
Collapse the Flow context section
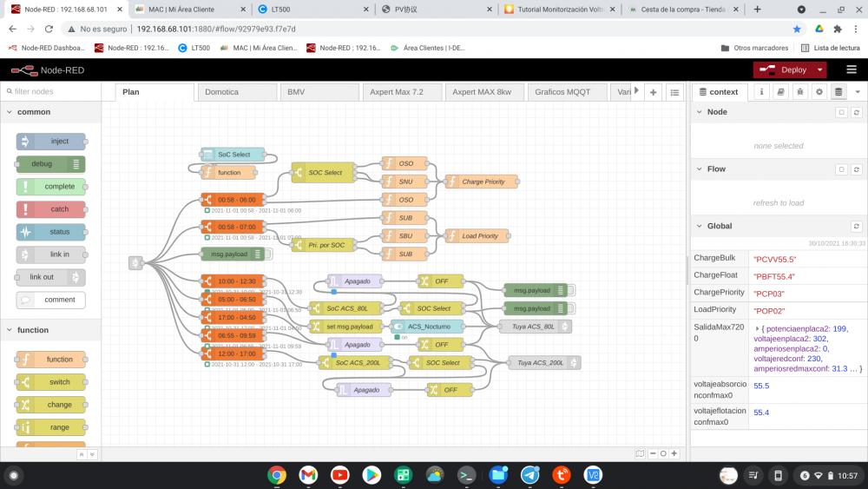[x=700, y=169]
